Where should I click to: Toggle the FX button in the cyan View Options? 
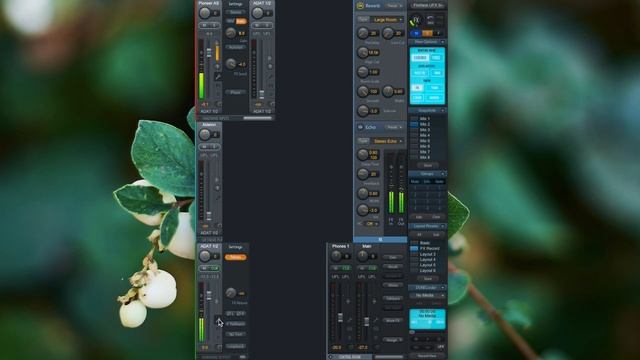click(x=417, y=88)
